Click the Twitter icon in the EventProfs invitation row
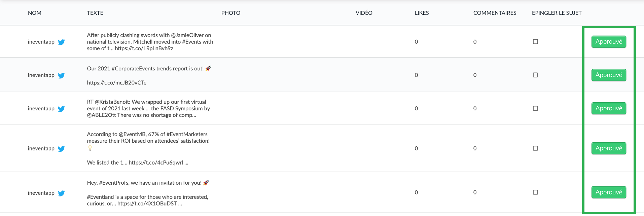The image size is (644, 216). click(61, 193)
